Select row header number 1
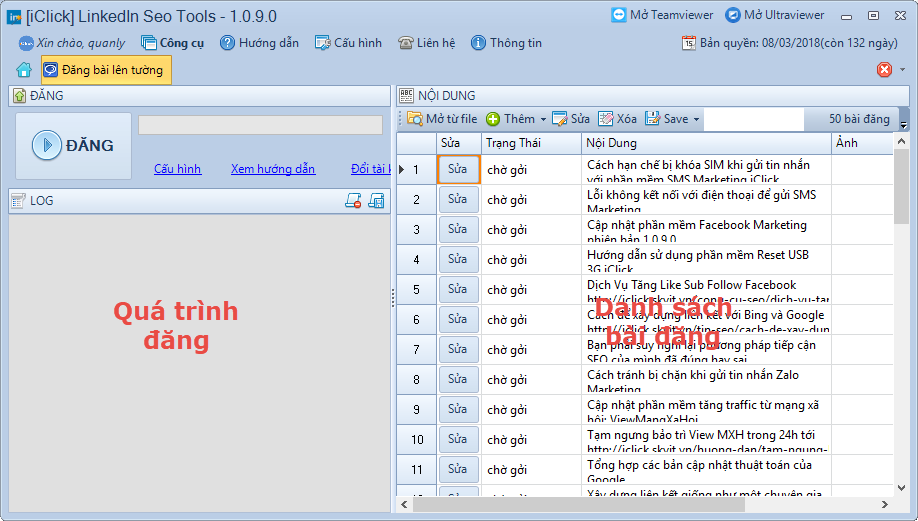 pyautogui.click(x=416, y=170)
